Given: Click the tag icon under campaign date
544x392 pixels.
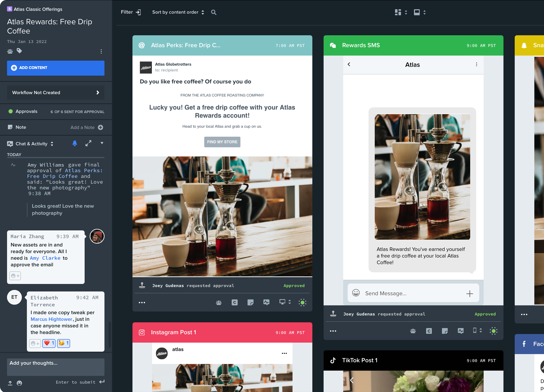Looking at the screenshot, I should [x=19, y=51].
